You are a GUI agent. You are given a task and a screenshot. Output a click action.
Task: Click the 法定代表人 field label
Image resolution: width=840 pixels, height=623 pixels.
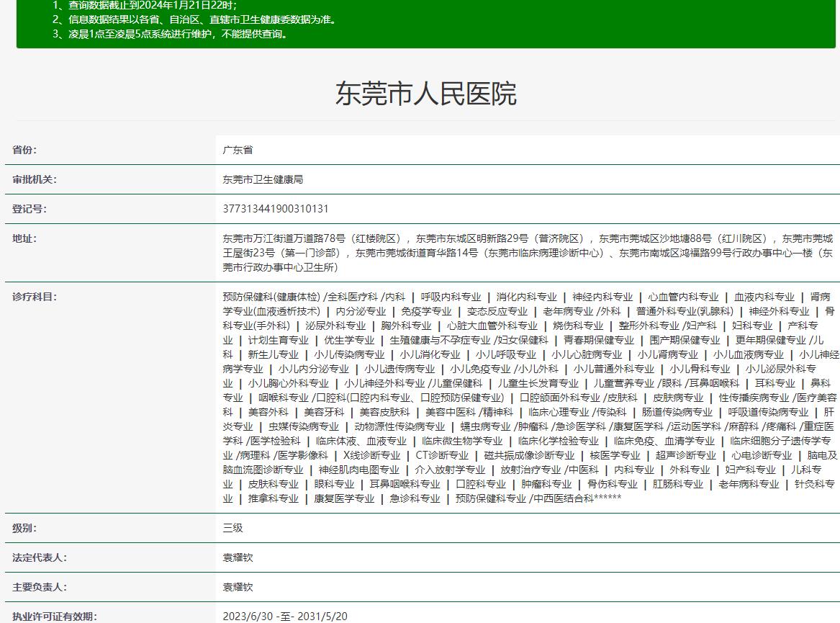[39, 557]
